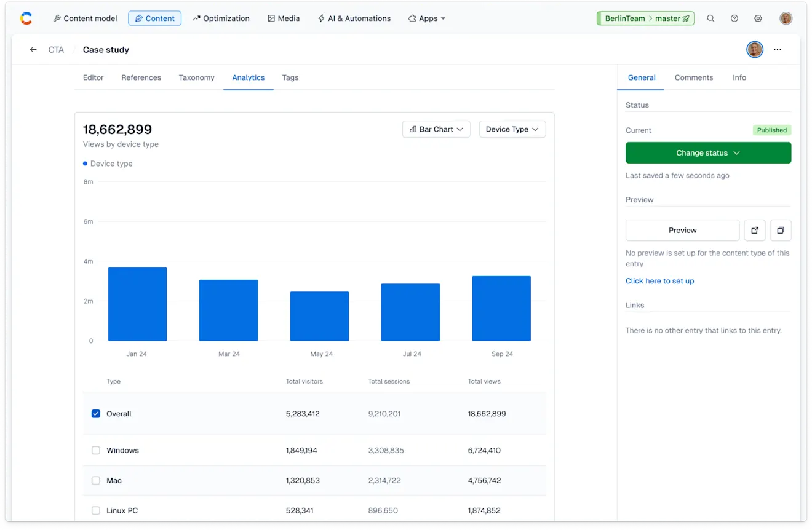This screenshot has height=530, width=812.
Task: Open the Comments sidebar tab
Action: click(693, 77)
